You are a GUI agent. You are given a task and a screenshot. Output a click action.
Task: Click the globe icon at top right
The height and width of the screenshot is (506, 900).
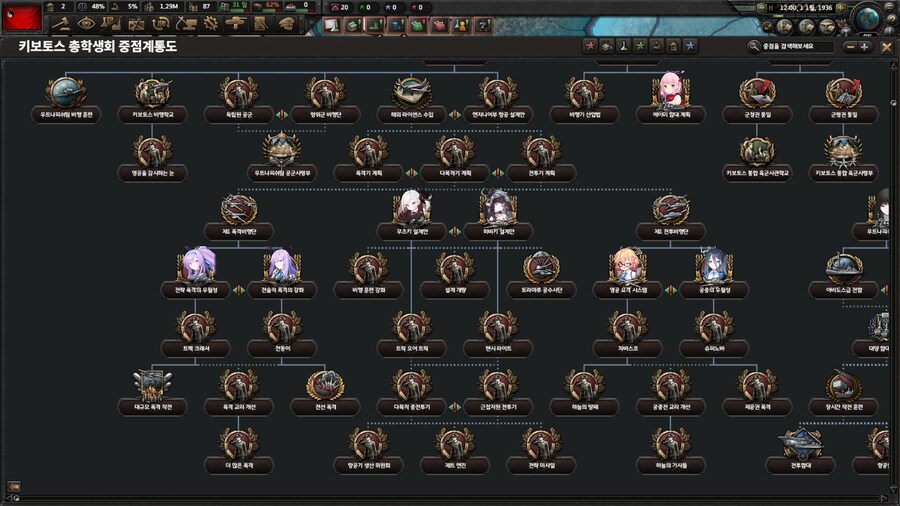[868, 18]
